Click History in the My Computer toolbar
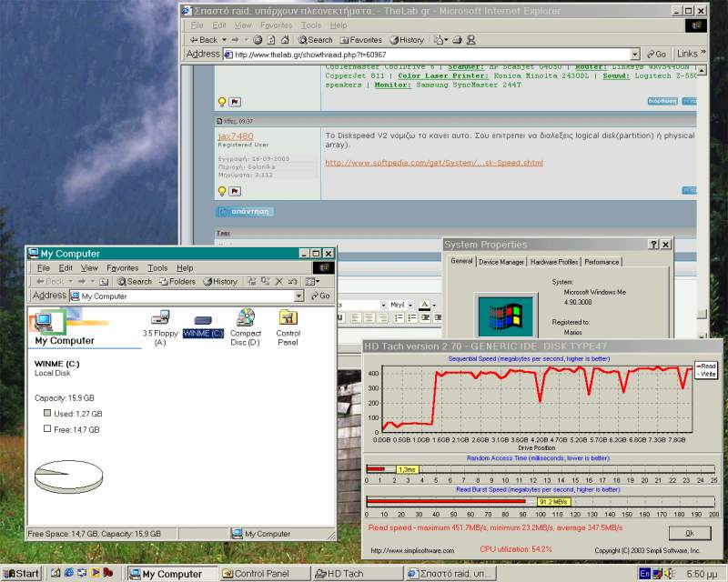728x582 pixels. coord(220,281)
